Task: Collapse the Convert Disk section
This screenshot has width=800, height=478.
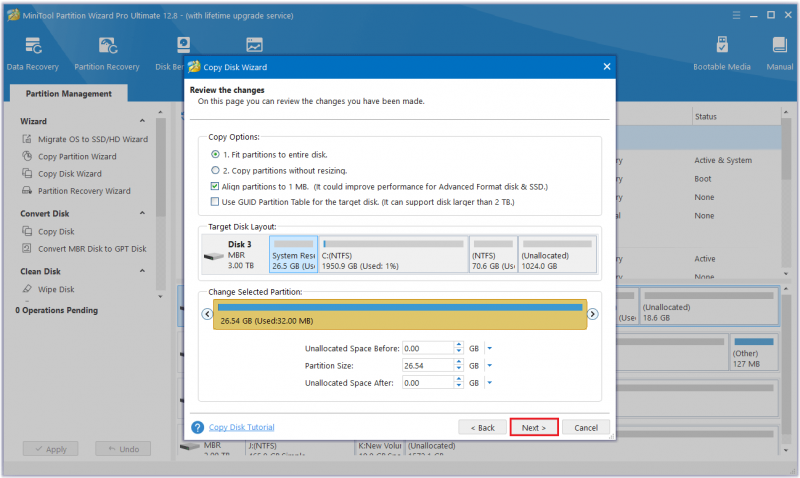Action: point(142,213)
